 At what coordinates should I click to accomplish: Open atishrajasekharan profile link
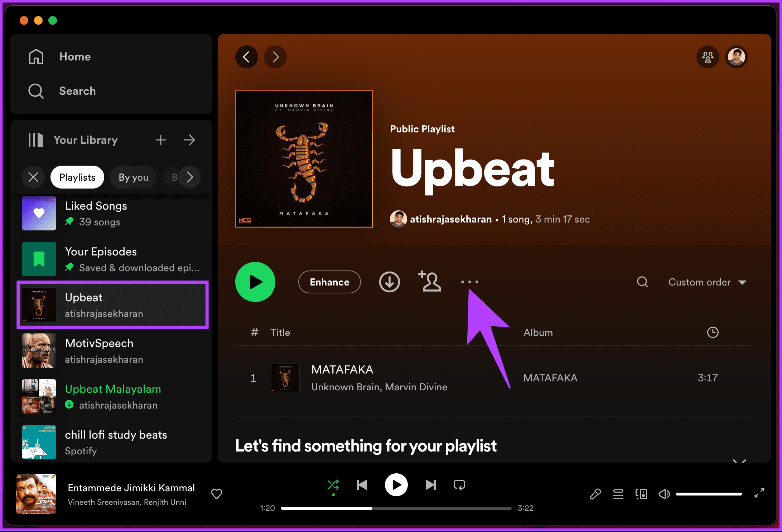click(x=451, y=219)
